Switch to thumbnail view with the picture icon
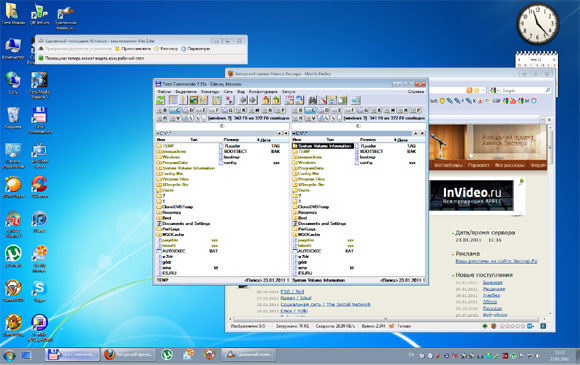580x365 pixels. pos(193,100)
